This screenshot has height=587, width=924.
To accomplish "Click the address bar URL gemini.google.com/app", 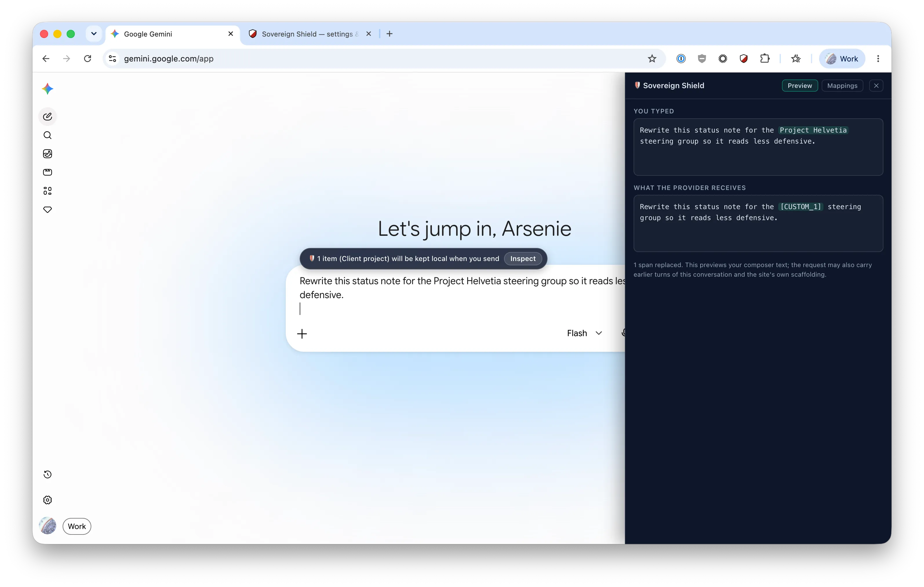I will (169, 58).
